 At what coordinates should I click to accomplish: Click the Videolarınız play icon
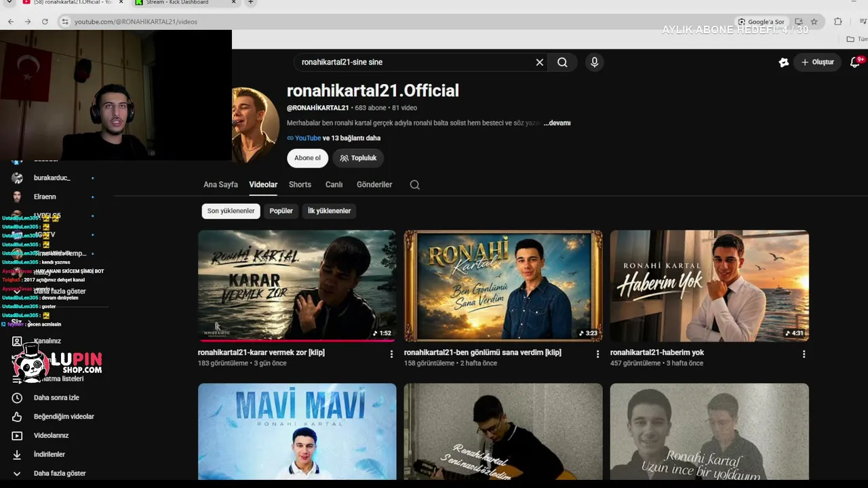17,436
